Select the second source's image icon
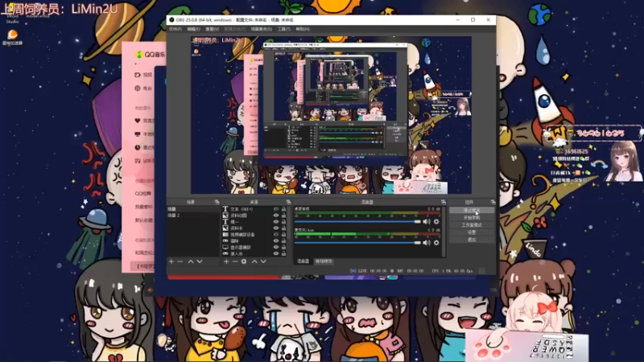 click(x=225, y=215)
